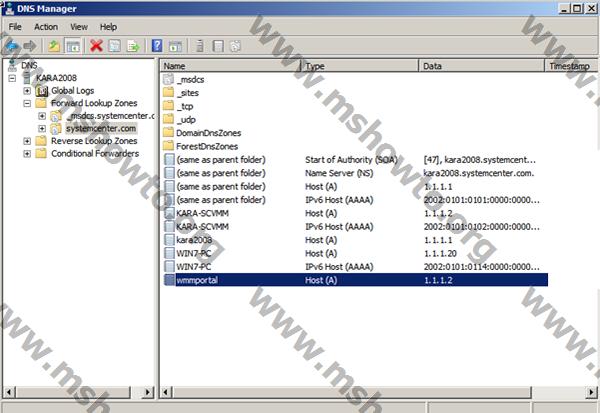Click the KARA2008 server icon in tree
The width and height of the screenshot is (600, 413).
pos(26,78)
